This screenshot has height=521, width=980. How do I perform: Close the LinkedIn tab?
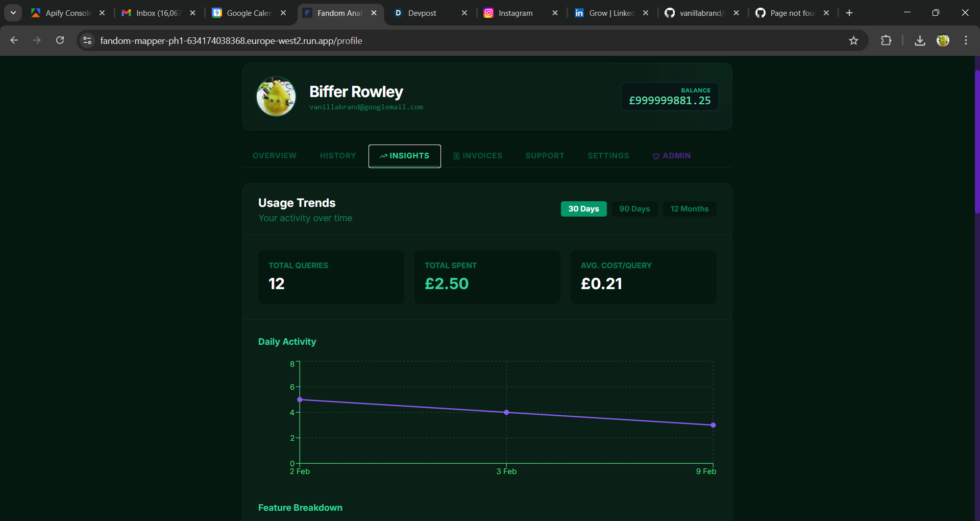646,13
